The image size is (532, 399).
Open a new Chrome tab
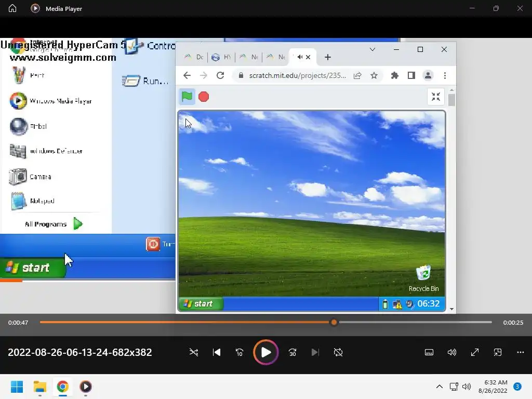click(327, 57)
